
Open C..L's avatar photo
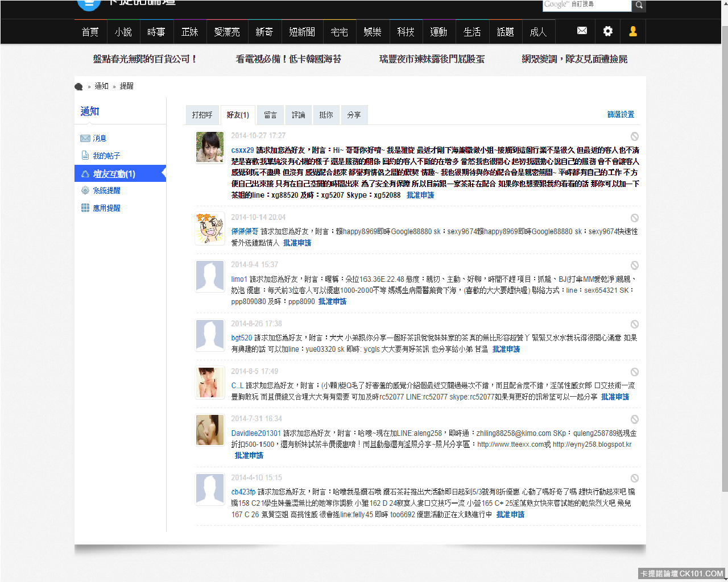[x=210, y=383]
